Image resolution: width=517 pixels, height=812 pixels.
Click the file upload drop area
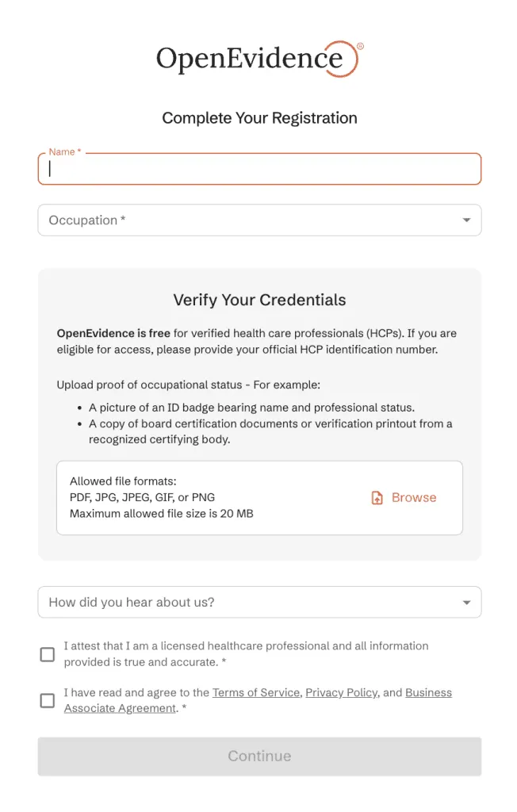(x=259, y=498)
